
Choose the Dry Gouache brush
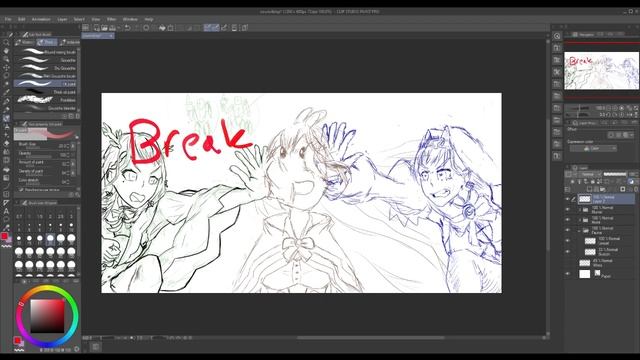click(45, 68)
